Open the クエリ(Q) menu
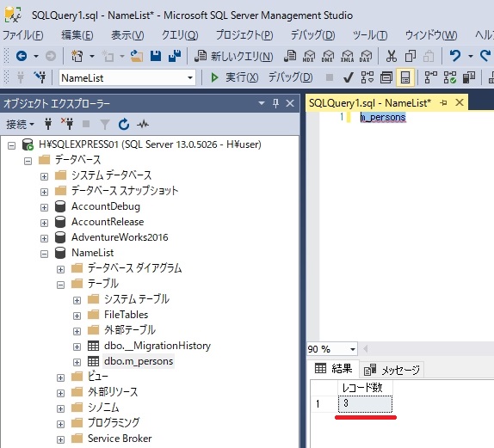The height and width of the screenshot is (448, 494). [180, 35]
